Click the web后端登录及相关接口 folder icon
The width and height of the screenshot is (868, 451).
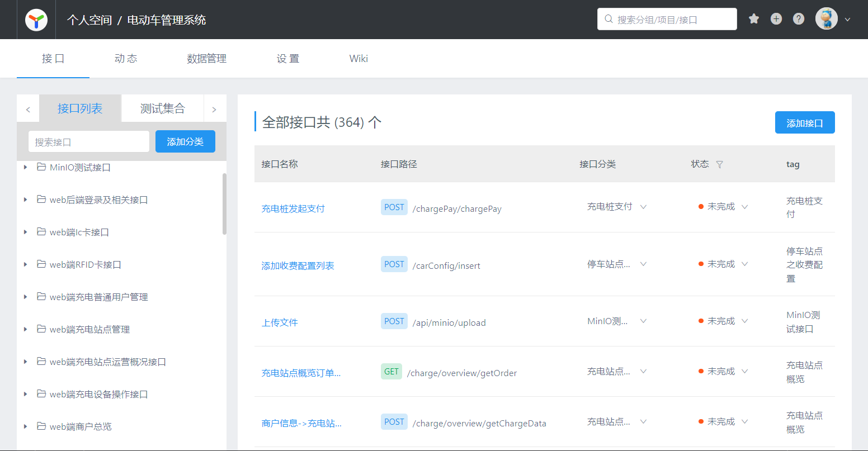41,200
